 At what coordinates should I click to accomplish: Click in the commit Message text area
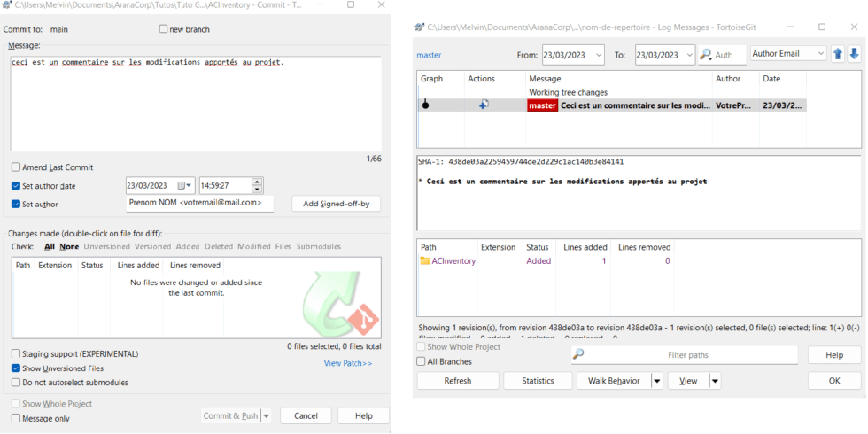point(196,104)
